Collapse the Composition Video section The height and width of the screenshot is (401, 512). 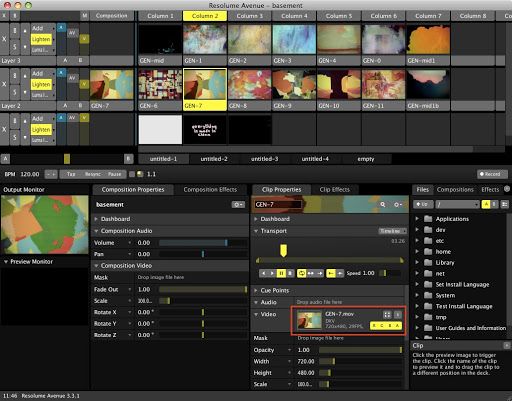click(96, 266)
